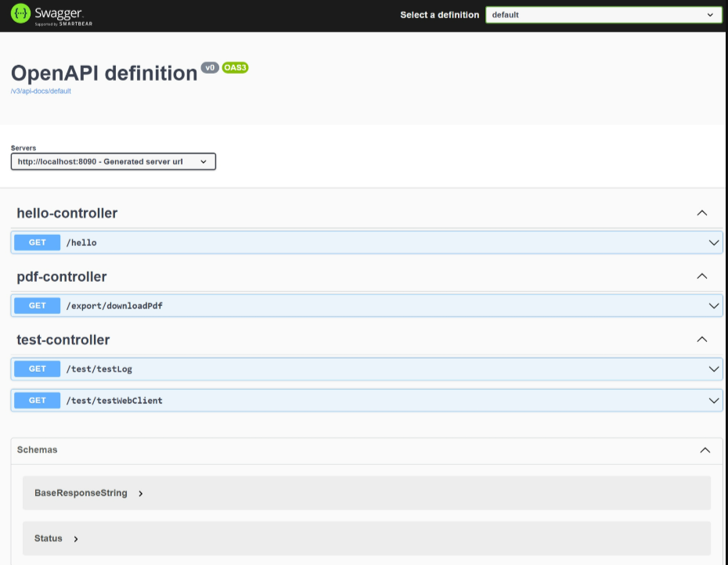The height and width of the screenshot is (565, 728).
Task: Open the Servers dropdown for localhost:8090
Action: pos(114,161)
